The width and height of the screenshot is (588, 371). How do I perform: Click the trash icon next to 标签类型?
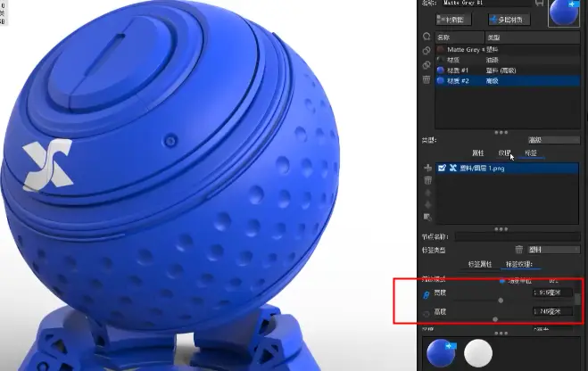pyautogui.click(x=519, y=249)
